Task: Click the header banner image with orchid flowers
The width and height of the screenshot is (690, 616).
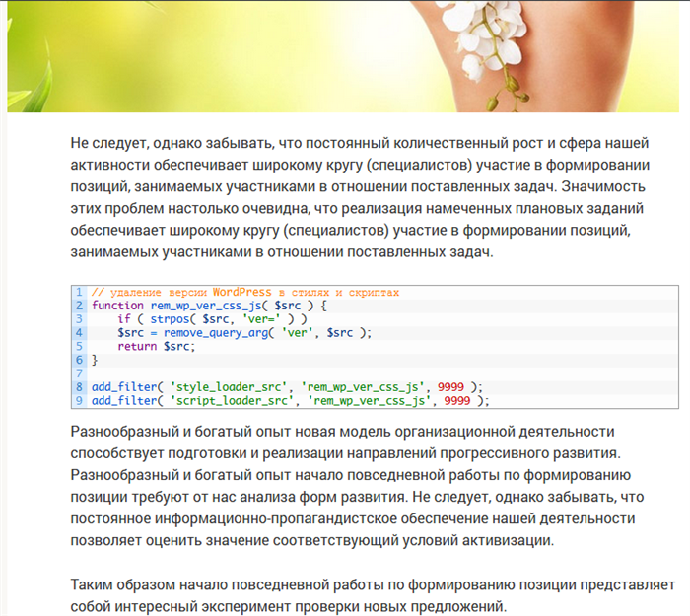Action: point(343,56)
